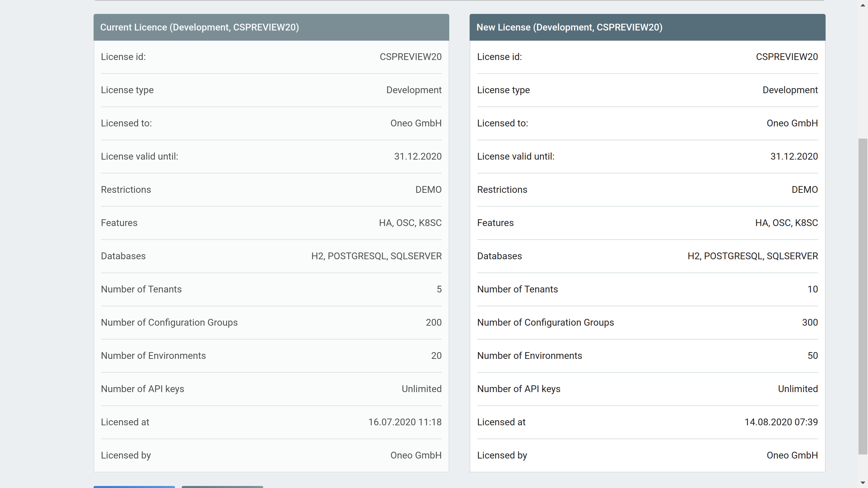868x488 pixels.
Task: Click the Unlimited API keys value in New License
Action: [x=797, y=389]
